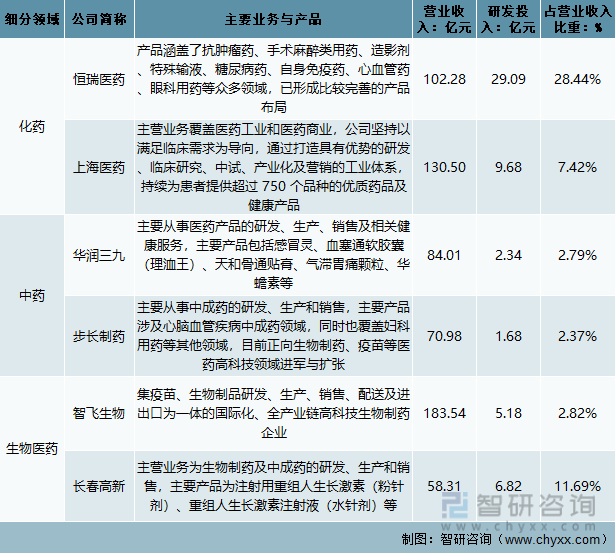Select the 化药 category cell
The width and height of the screenshot is (615, 553).
32,126
